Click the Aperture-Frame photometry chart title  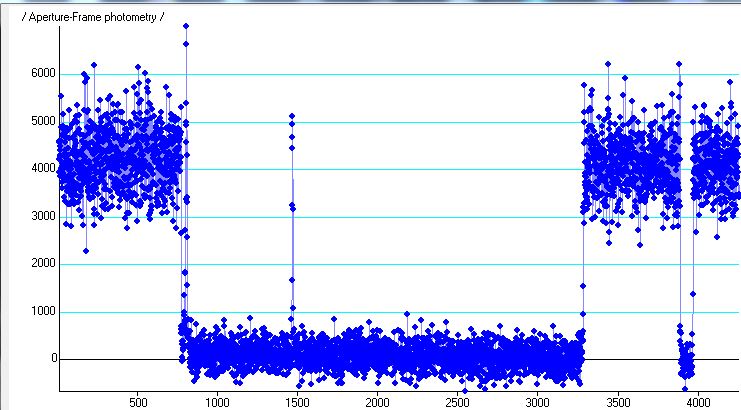pyautogui.click(x=90, y=19)
